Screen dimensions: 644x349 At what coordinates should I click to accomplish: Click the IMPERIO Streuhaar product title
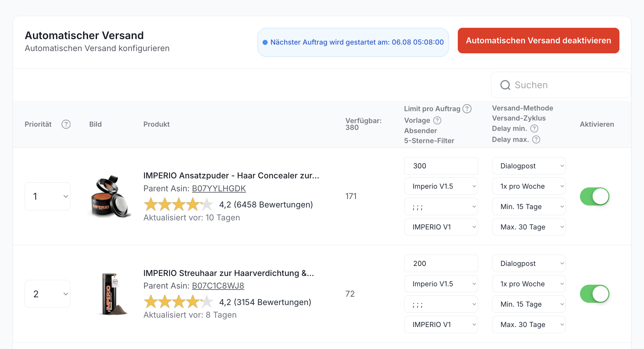click(229, 273)
